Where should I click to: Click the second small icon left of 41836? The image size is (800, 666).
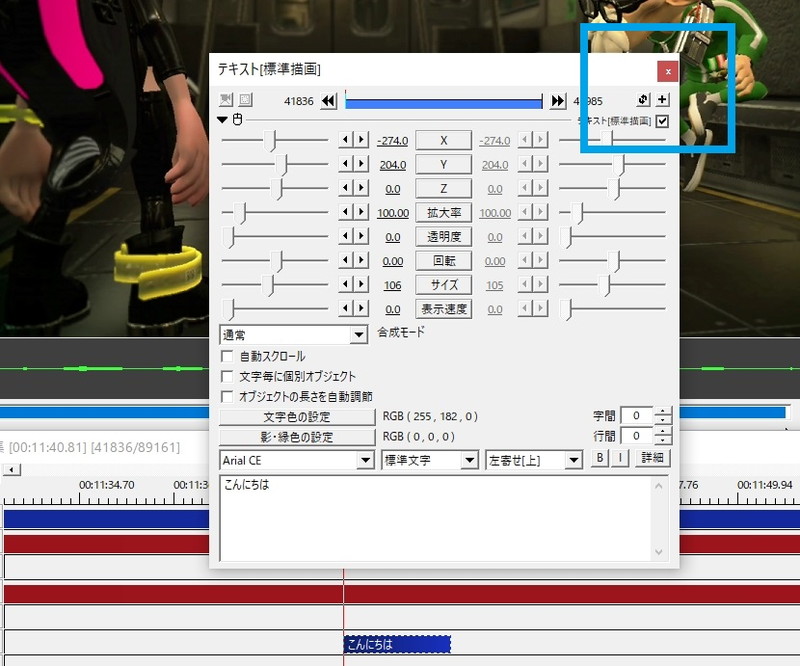click(245, 100)
